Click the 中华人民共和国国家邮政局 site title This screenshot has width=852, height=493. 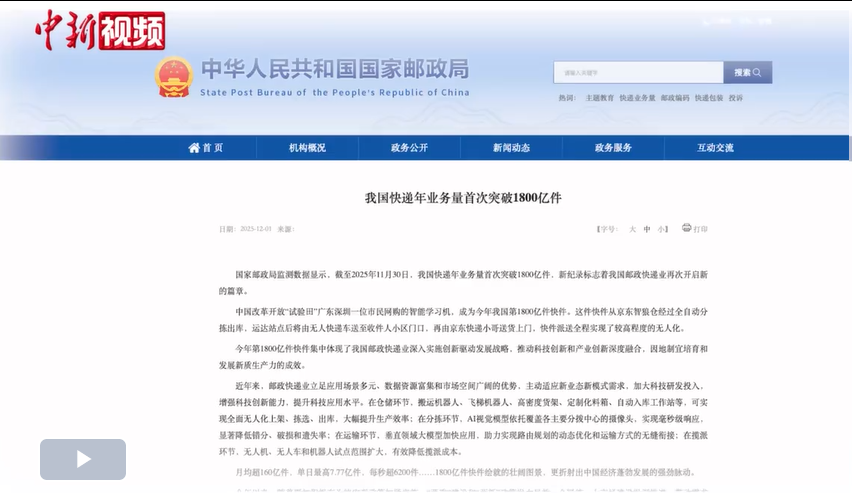(x=335, y=69)
